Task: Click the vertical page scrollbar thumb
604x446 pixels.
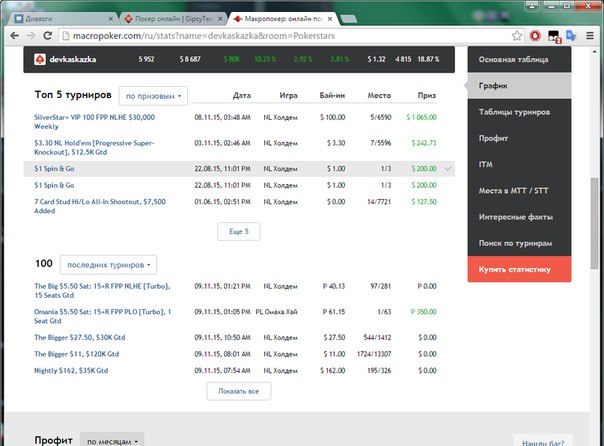Action: click(x=595, y=223)
